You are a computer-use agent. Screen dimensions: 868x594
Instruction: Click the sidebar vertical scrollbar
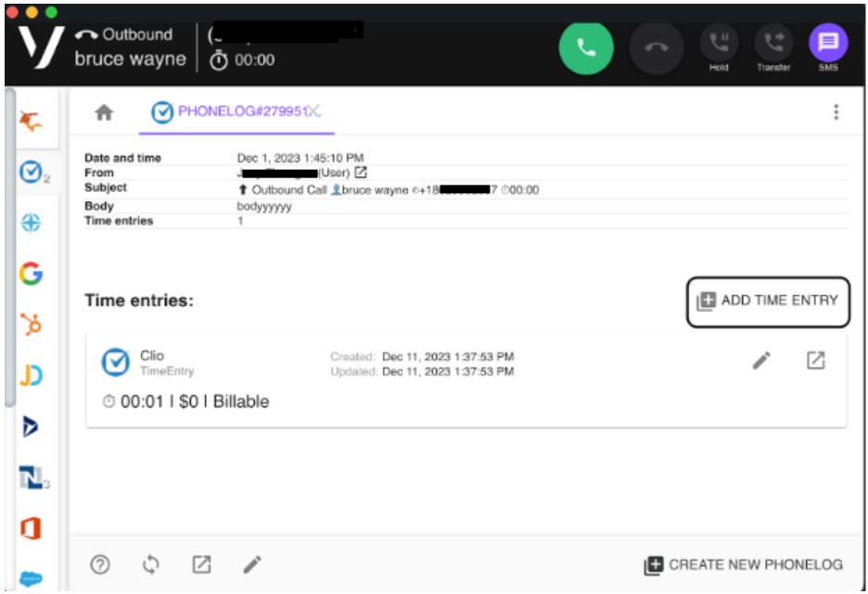(x=9, y=248)
